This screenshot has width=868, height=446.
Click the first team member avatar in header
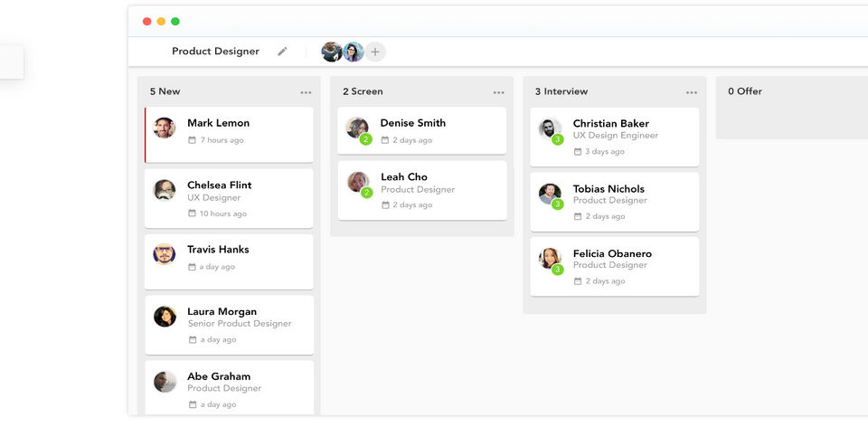332,52
